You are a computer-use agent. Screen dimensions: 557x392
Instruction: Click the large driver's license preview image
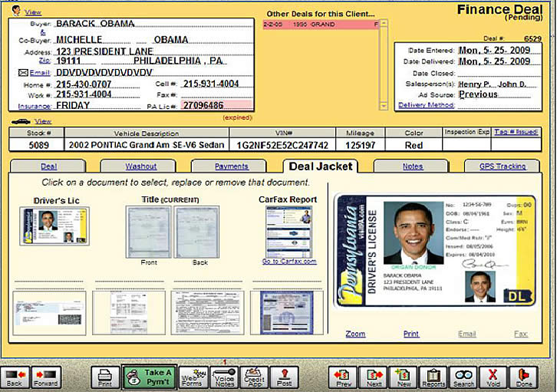pos(434,251)
